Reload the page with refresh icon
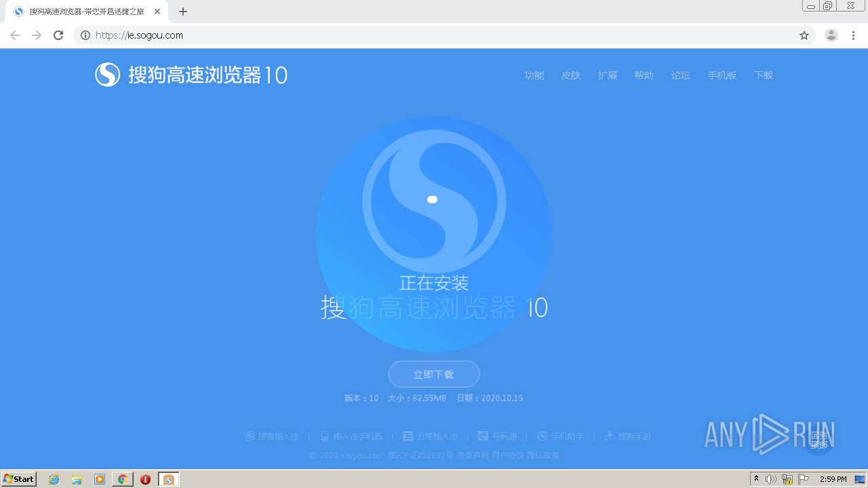The width and height of the screenshot is (868, 488). coord(58,35)
